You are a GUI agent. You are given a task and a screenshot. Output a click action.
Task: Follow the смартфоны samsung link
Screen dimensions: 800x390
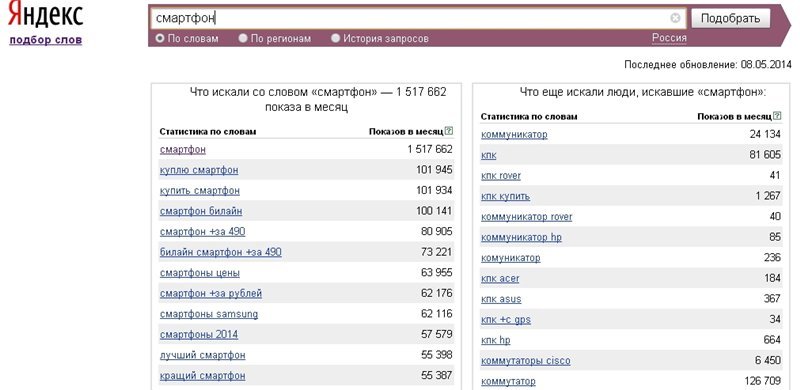(x=209, y=314)
